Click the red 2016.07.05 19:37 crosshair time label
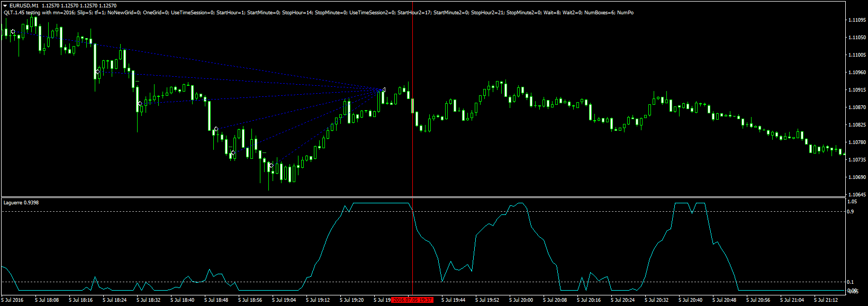 pos(412,300)
